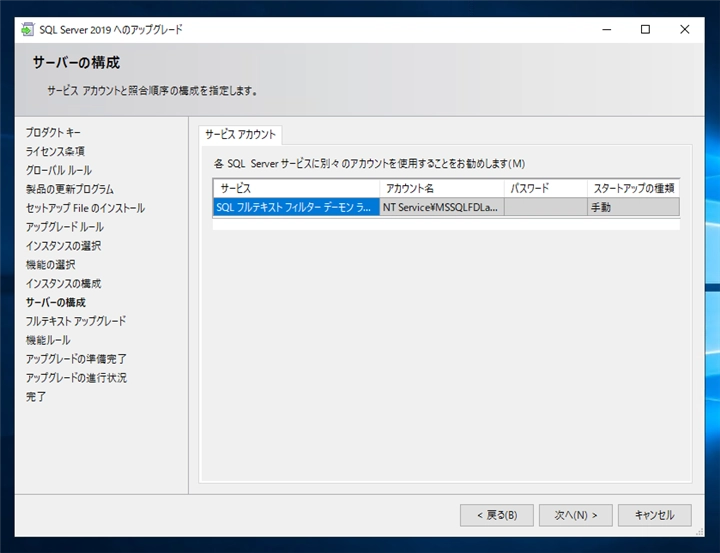Viewport: 720px width, 553px height.
Task: Select ライセンス条項 in the step list
Action: tap(55, 152)
